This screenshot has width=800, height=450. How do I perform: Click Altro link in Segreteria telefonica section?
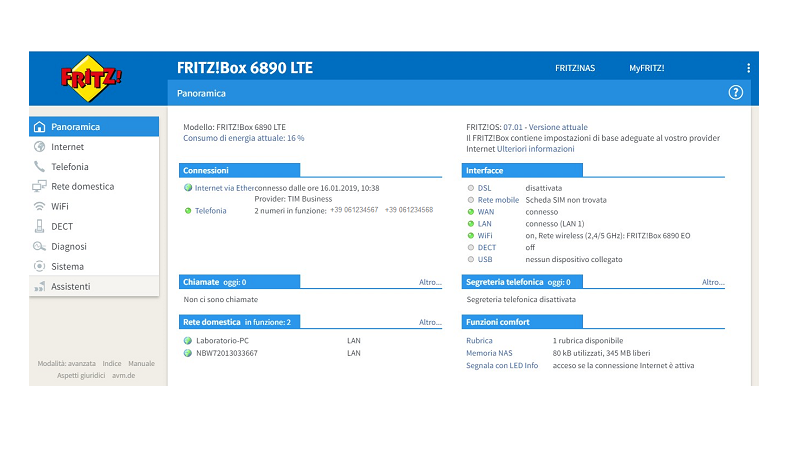713,282
